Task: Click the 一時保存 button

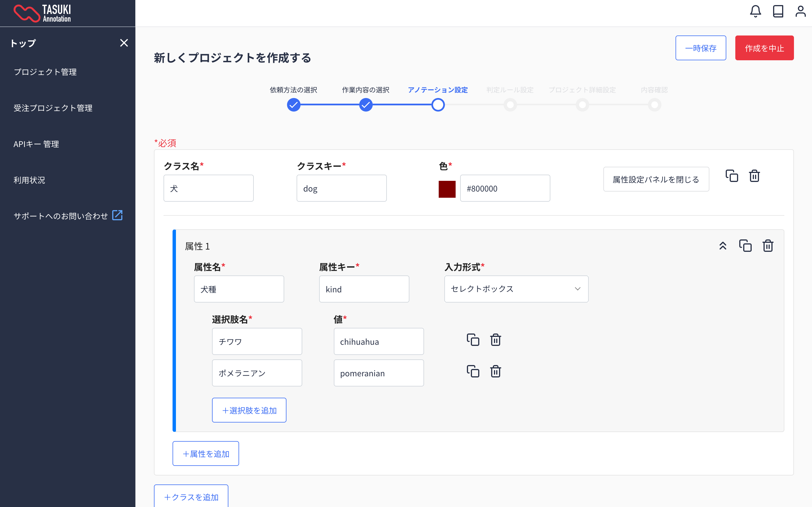Action: tap(701, 48)
